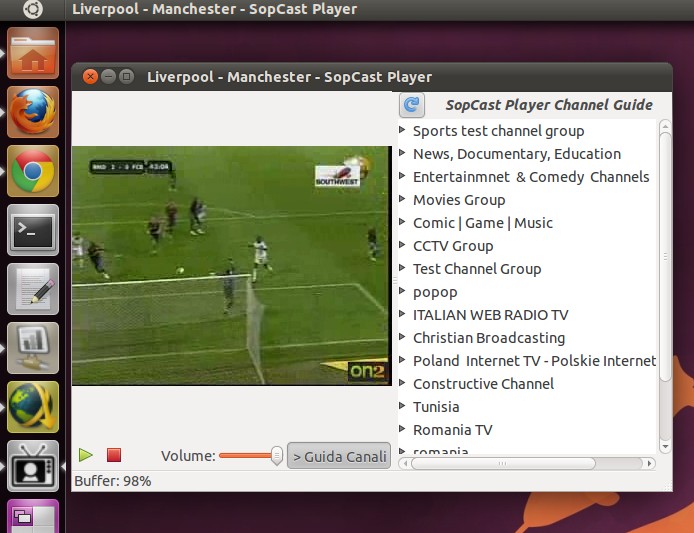Expand the Christian Broadcasting arrow
Image resolution: width=694 pixels, height=533 pixels.
tap(402, 336)
